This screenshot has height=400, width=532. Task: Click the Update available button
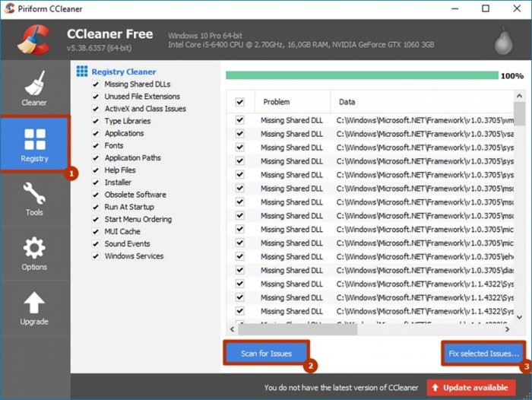click(471, 387)
